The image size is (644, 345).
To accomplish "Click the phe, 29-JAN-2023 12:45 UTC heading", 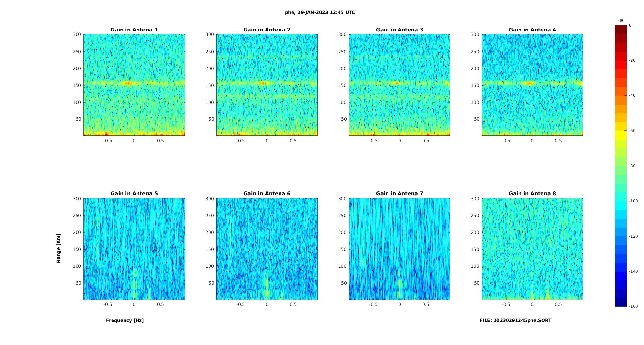I will [x=320, y=12].
